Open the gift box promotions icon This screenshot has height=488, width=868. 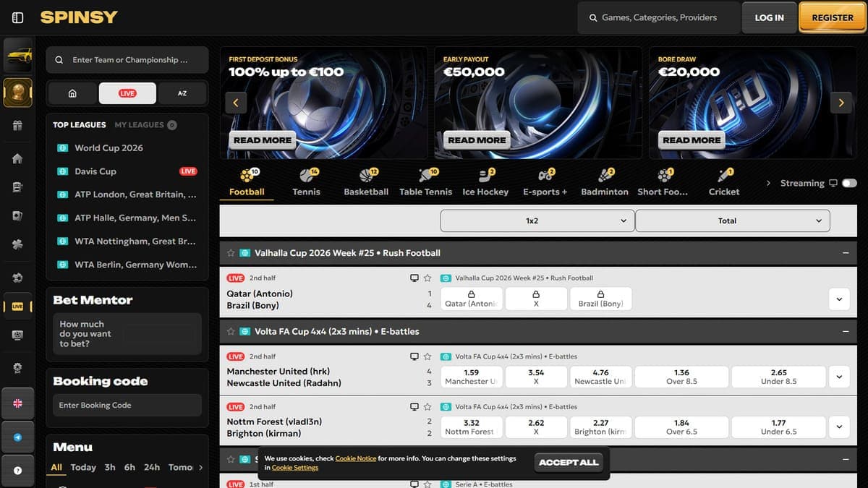(x=18, y=125)
